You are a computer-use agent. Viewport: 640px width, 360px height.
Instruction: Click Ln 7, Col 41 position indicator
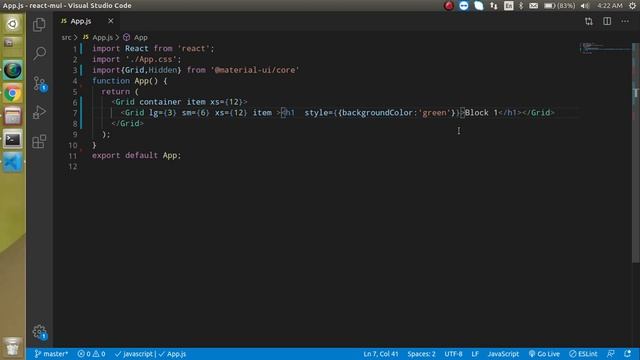[381, 354]
